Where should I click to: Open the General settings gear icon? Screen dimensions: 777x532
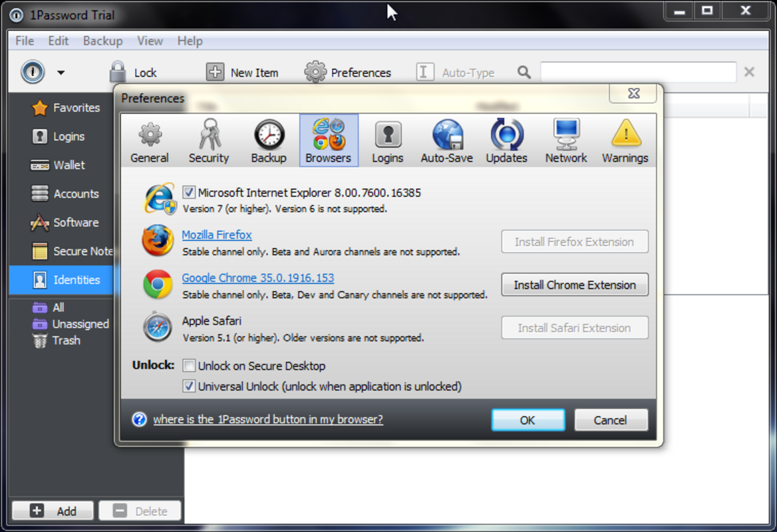coord(149,140)
